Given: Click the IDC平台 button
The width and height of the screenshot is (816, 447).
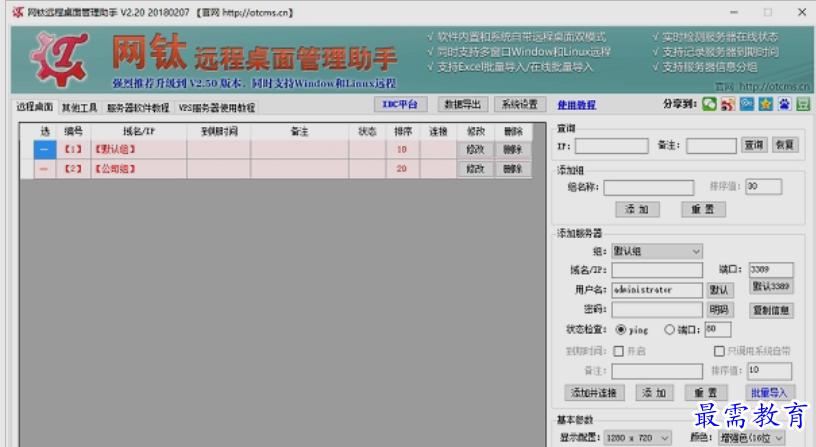Looking at the screenshot, I should [400, 105].
